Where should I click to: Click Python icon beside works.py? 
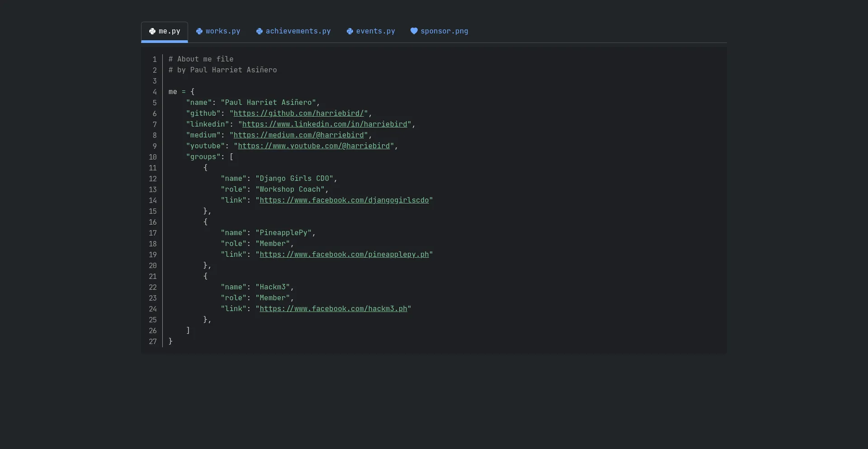[199, 31]
